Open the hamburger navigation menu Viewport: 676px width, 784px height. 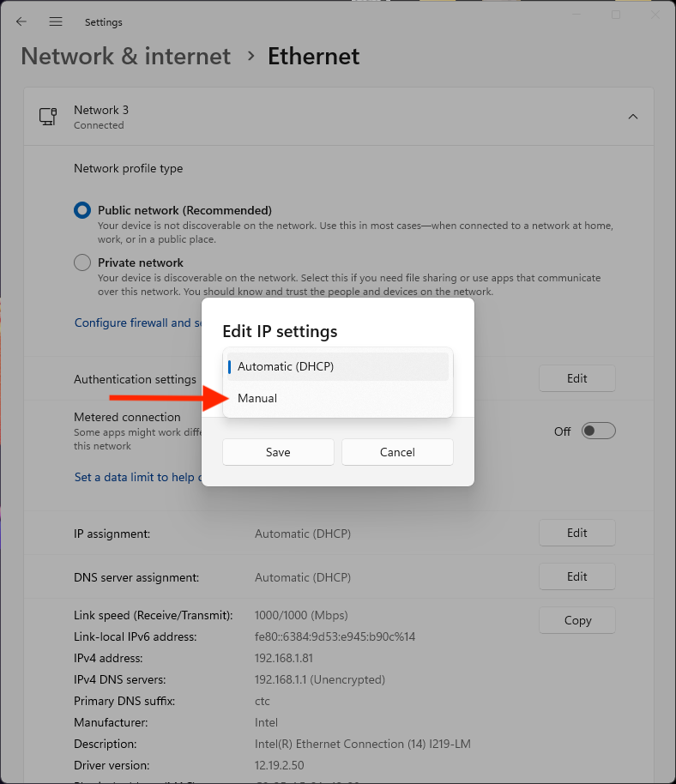pos(56,21)
